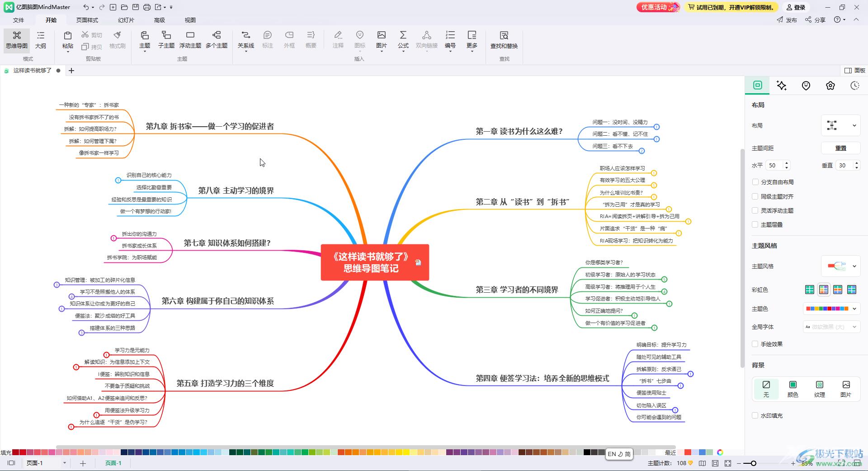Insert 多个主题 multiple topics
Screen dimensions: 868x471
217,40
